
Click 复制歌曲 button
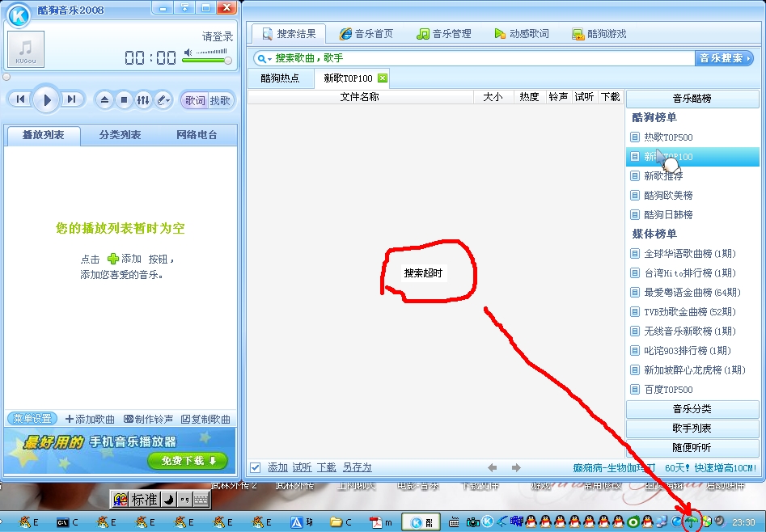tap(205, 419)
